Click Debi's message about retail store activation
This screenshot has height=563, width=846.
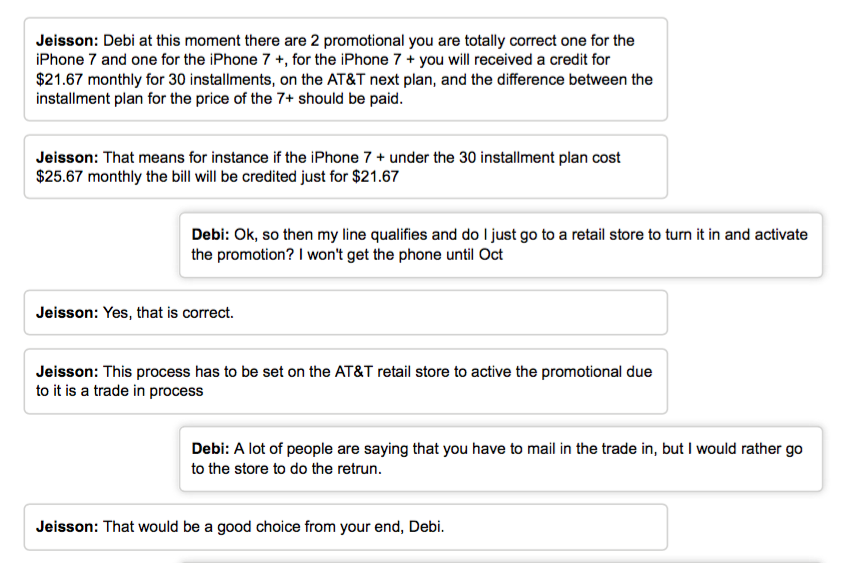[501, 245]
